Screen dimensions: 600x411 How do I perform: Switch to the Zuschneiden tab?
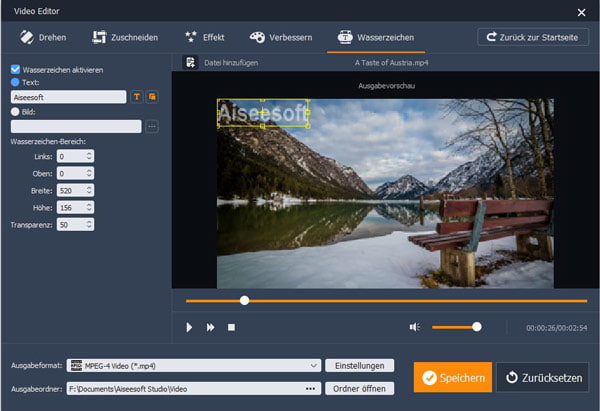(125, 37)
